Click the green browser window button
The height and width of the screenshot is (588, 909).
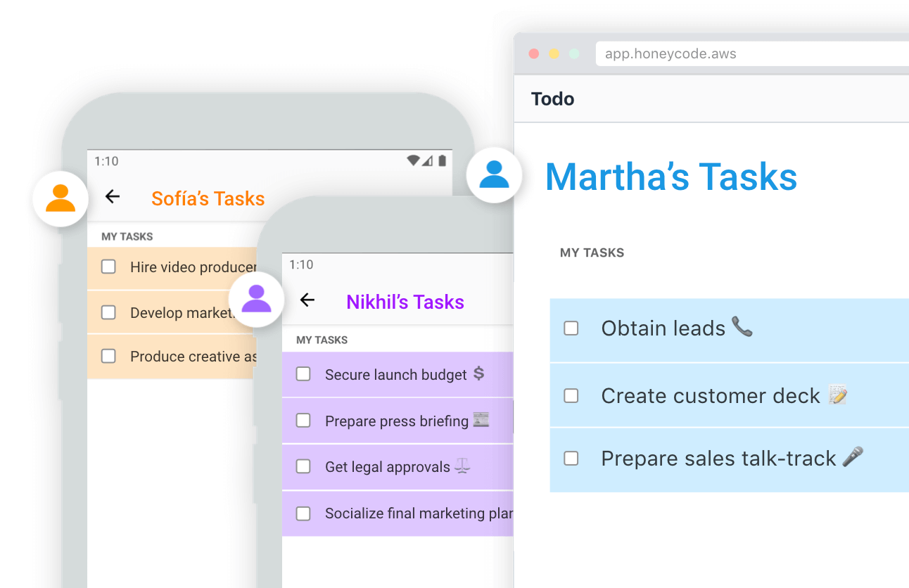click(574, 53)
